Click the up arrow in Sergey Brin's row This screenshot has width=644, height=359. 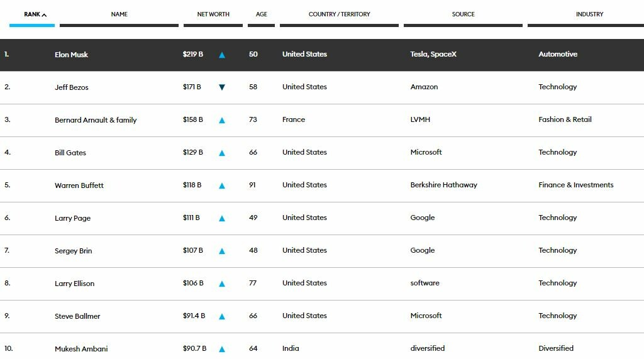tap(222, 251)
